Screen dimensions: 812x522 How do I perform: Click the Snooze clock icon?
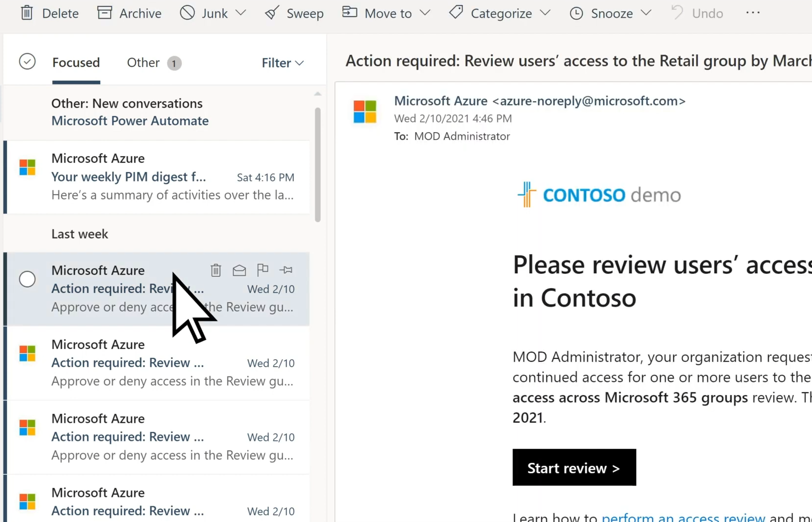pos(576,13)
